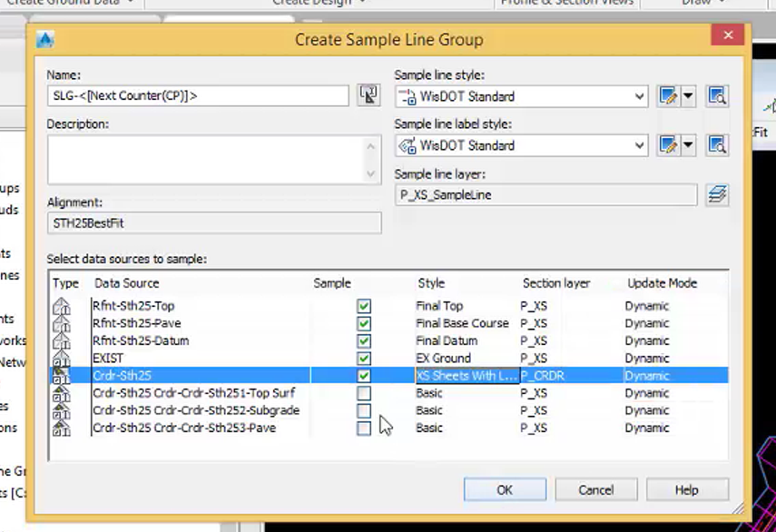776x532 pixels.
Task: Open the Draw ribbon menu
Action: tap(703, 4)
